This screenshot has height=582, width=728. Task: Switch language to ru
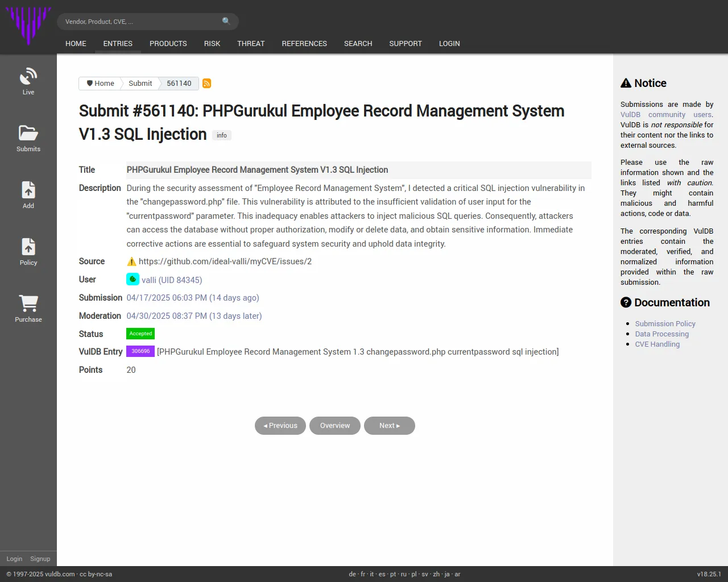pyautogui.click(x=404, y=574)
